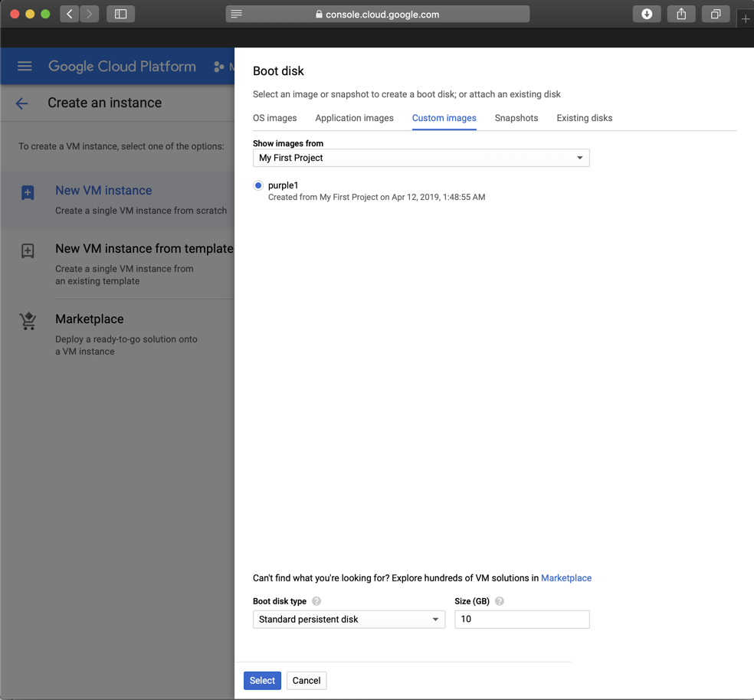Show all Safari tabs overview
754x700 pixels.
pyautogui.click(x=716, y=14)
